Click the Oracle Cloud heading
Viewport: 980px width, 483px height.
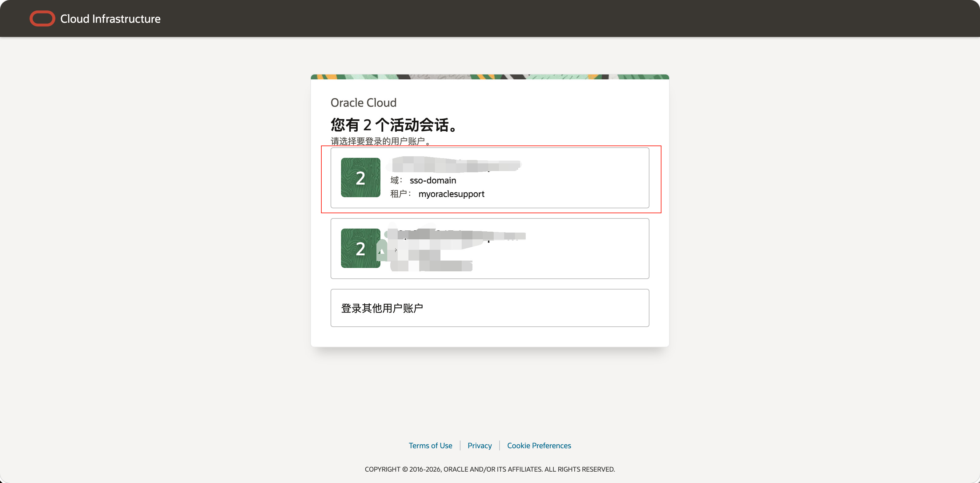pyautogui.click(x=363, y=102)
